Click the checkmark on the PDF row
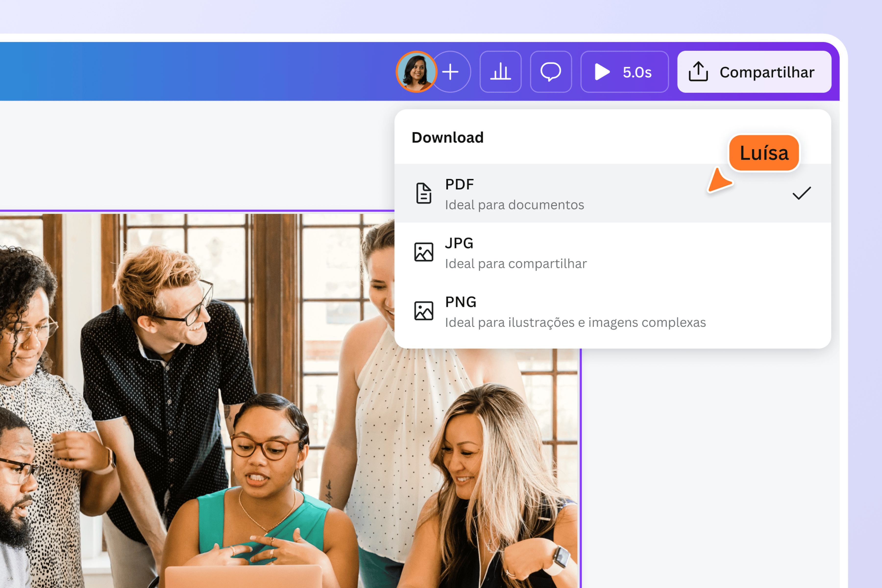The width and height of the screenshot is (882, 588). [802, 193]
